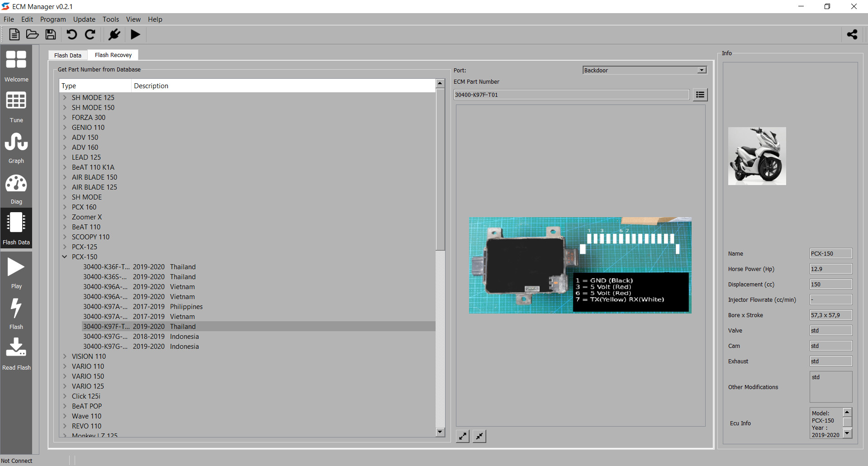The image size is (868, 466).
Task: Expand the PCX 160 tree node
Action: click(65, 207)
